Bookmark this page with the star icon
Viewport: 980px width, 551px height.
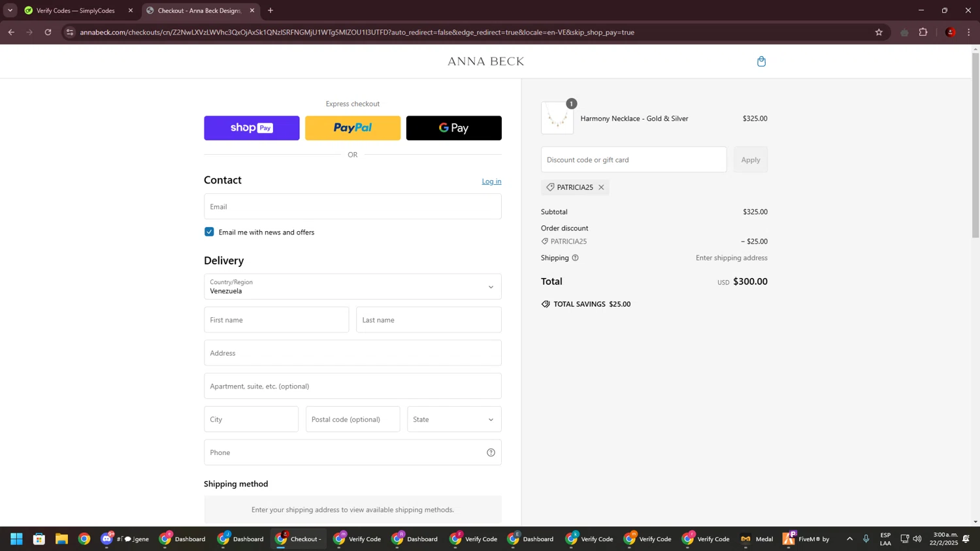(x=879, y=32)
